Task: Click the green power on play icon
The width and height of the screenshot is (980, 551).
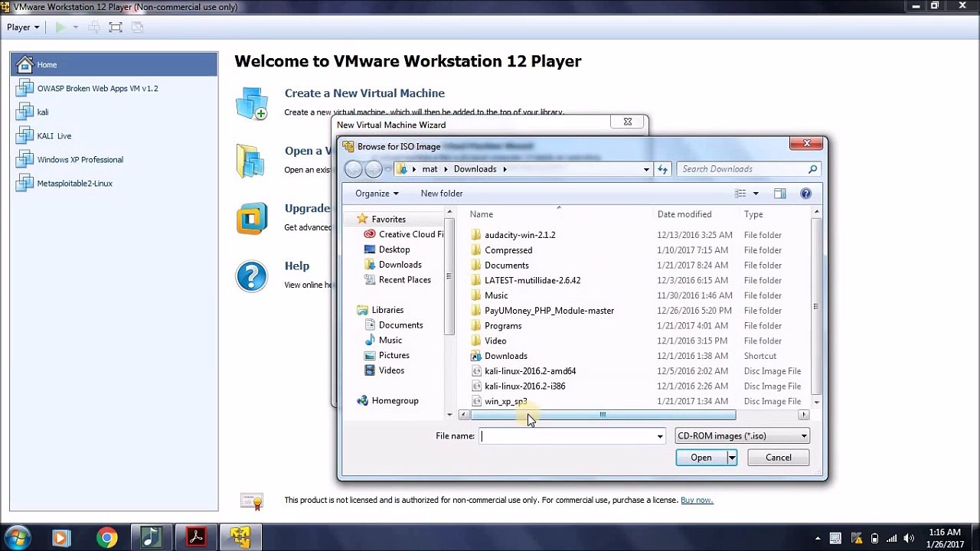Action: (x=60, y=27)
